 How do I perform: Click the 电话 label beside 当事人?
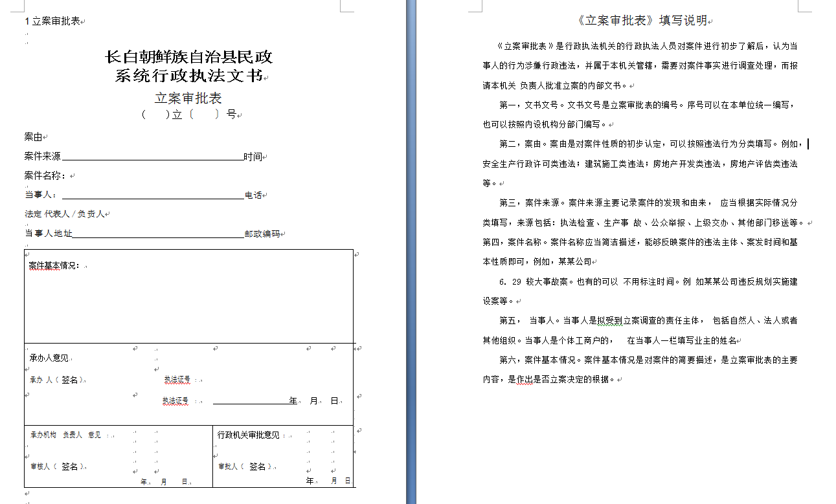(253, 195)
